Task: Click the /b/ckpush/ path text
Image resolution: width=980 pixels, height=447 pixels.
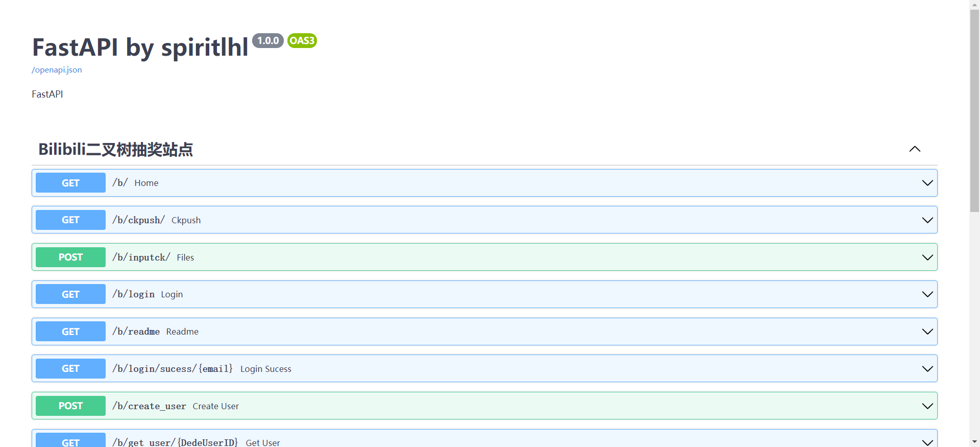Action: point(138,220)
